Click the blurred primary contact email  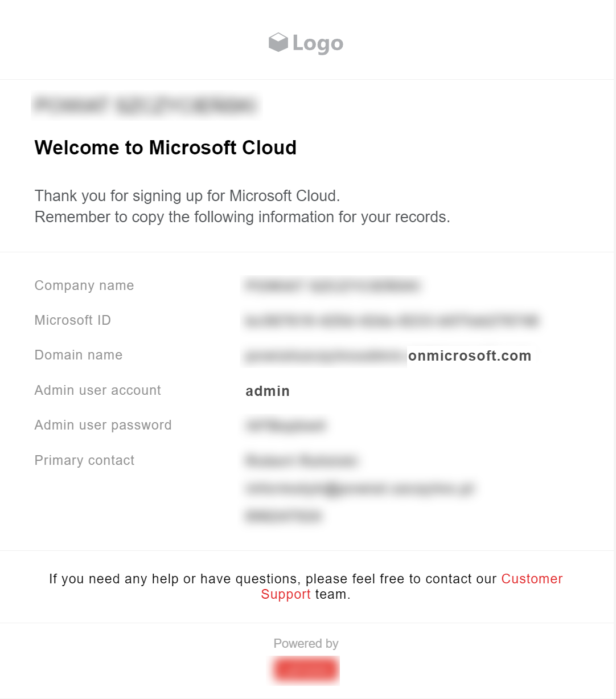pyautogui.click(x=359, y=489)
